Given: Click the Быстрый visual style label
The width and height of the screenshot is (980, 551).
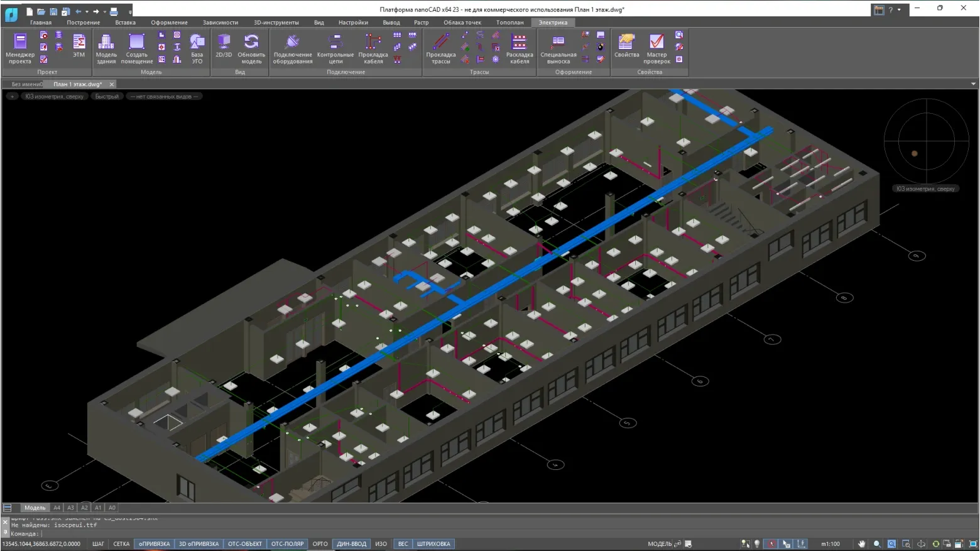Looking at the screenshot, I should (107, 97).
